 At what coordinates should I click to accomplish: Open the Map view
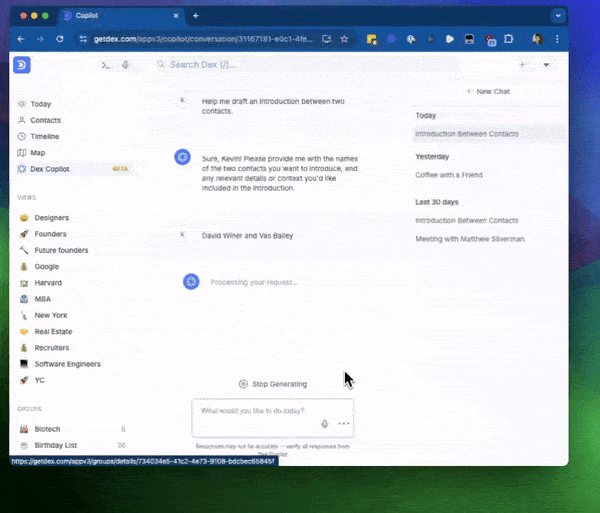tap(38, 153)
